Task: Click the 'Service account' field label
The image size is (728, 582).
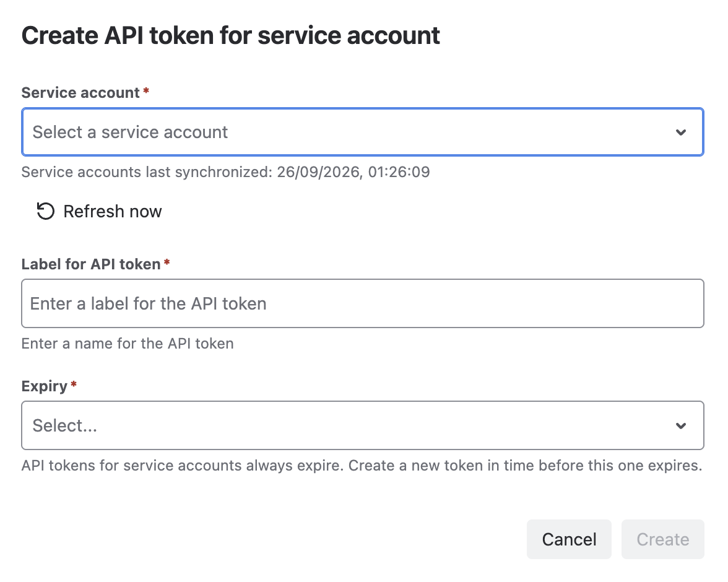Action: (80, 92)
